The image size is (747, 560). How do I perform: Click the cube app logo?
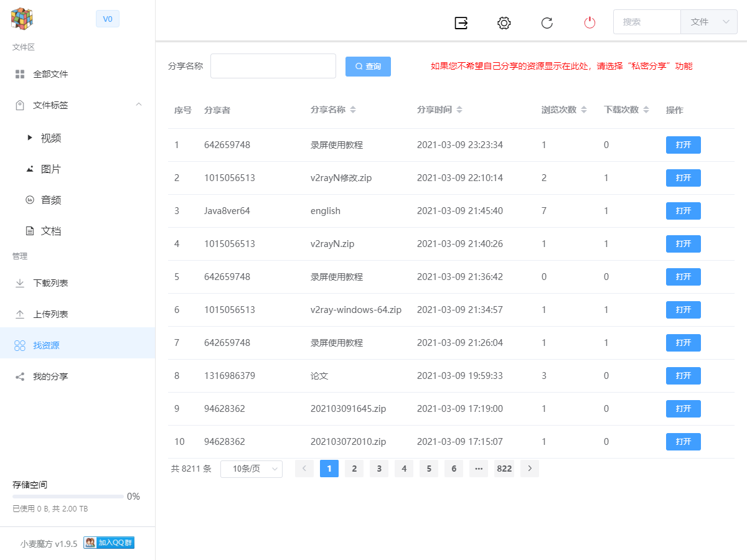coord(22,19)
